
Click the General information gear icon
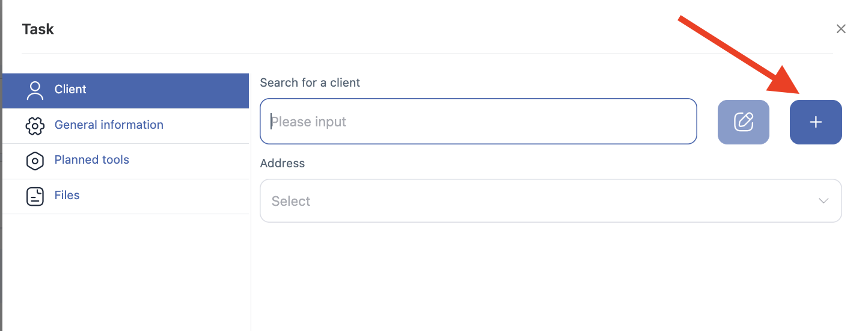[x=35, y=126]
